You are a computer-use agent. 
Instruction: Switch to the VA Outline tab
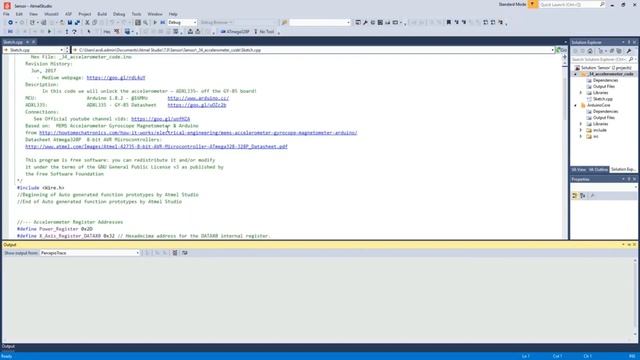(x=598, y=169)
